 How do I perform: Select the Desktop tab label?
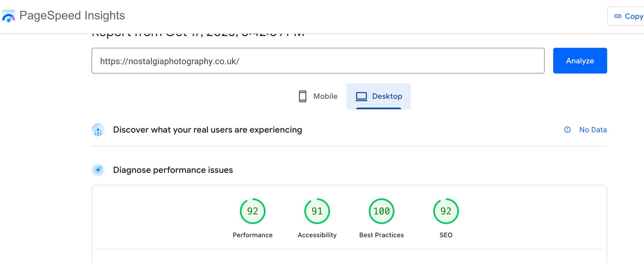[x=387, y=96]
